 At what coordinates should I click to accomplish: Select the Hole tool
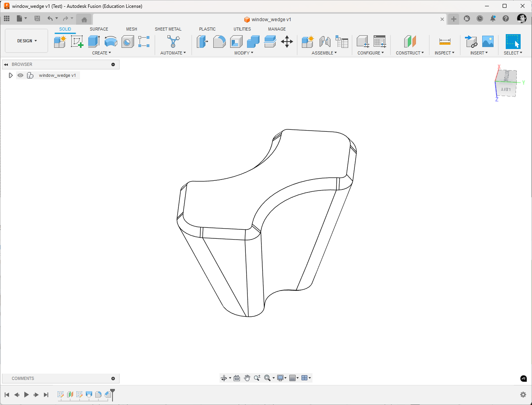(128, 42)
